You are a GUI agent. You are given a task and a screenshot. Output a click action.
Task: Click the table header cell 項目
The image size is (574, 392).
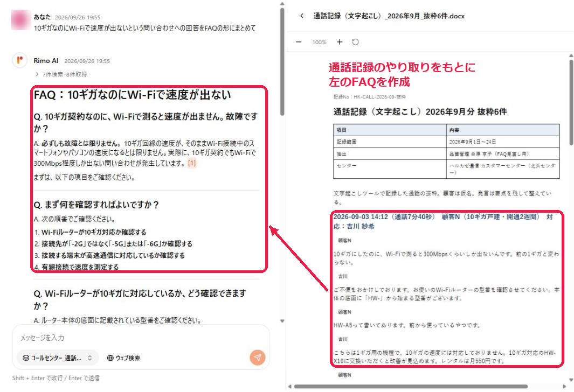[390, 130]
